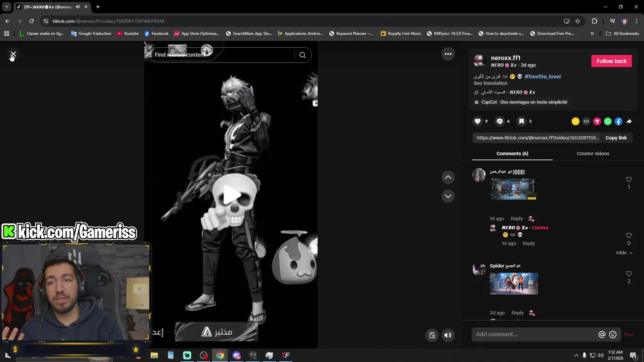Open the emoji picker in comment box
The height and width of the screenshot is (362, 644).
point(613,334)
